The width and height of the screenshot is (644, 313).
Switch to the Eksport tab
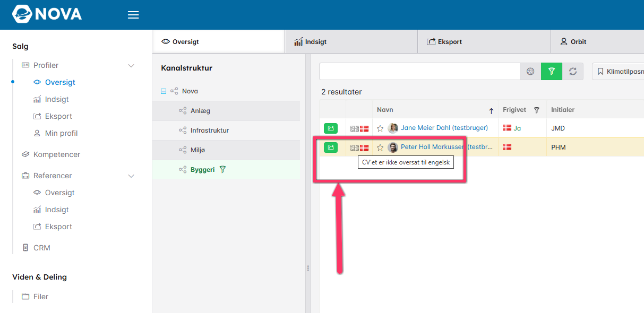pos(484,41)
